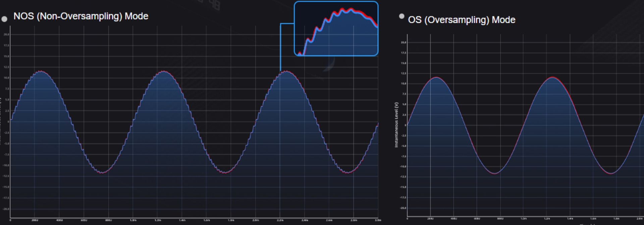Click the first trough of the NOS waveform
The width and height of the screenshot is (644, 225).
coord(102,172)
